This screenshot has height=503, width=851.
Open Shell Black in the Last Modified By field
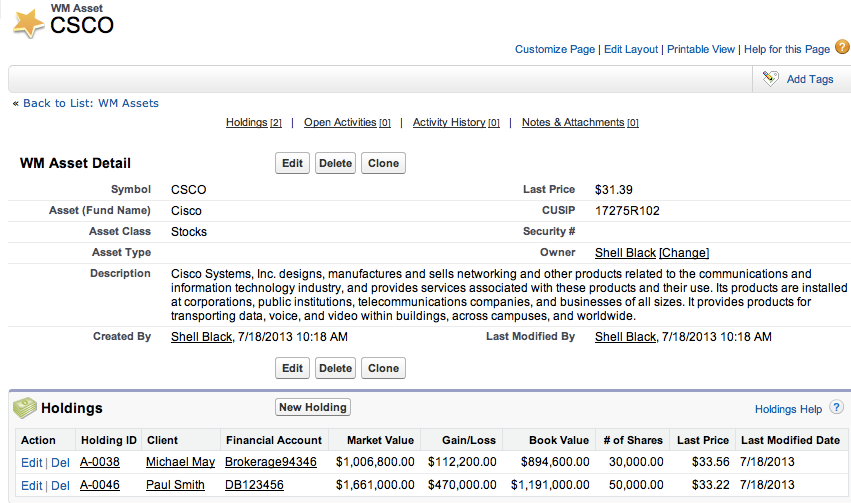point(625,337)
